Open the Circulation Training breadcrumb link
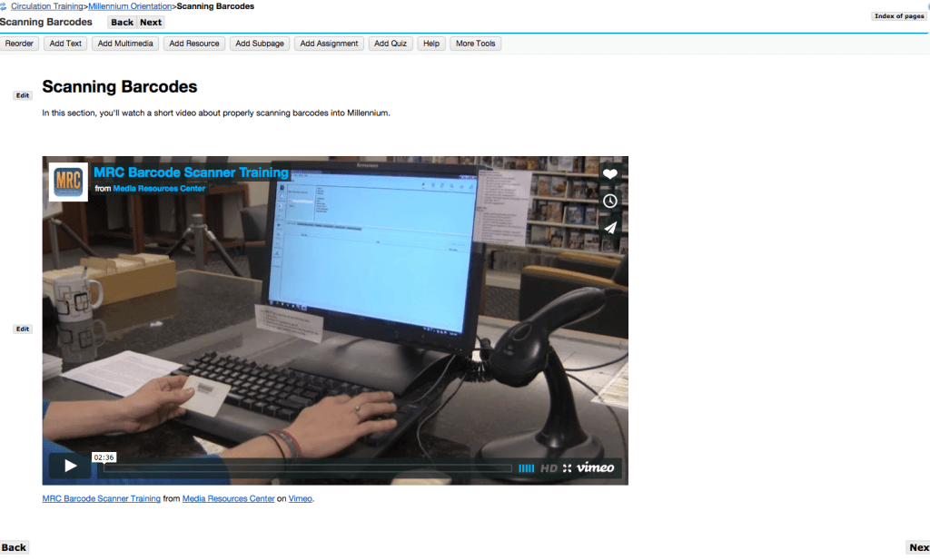 coord(48,6)
